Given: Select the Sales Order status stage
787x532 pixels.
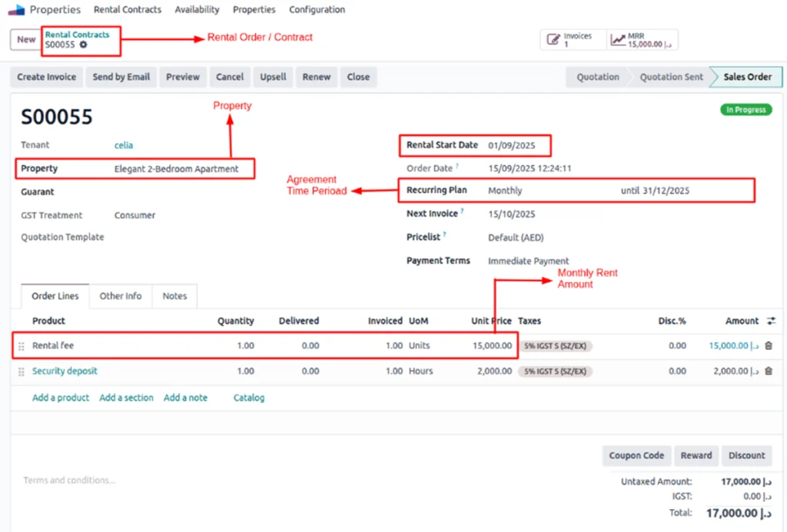Looking at the screenshot, I should [x=747, y=77].
